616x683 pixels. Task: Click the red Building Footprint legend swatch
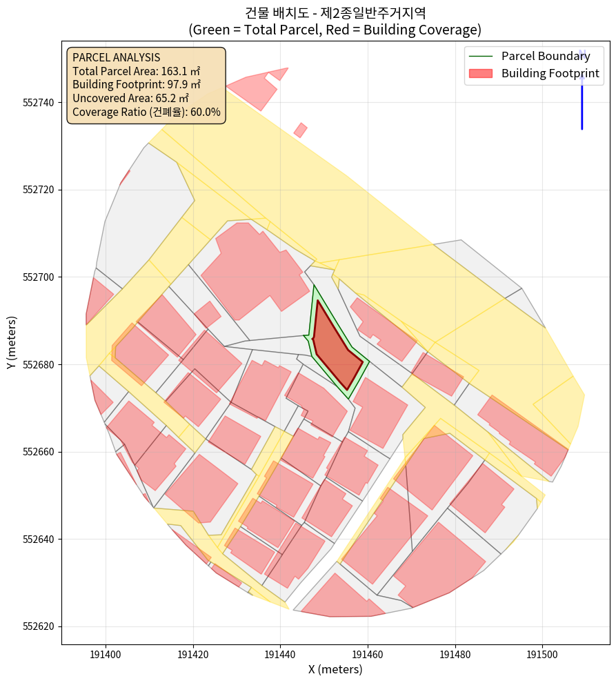[480, 73]
